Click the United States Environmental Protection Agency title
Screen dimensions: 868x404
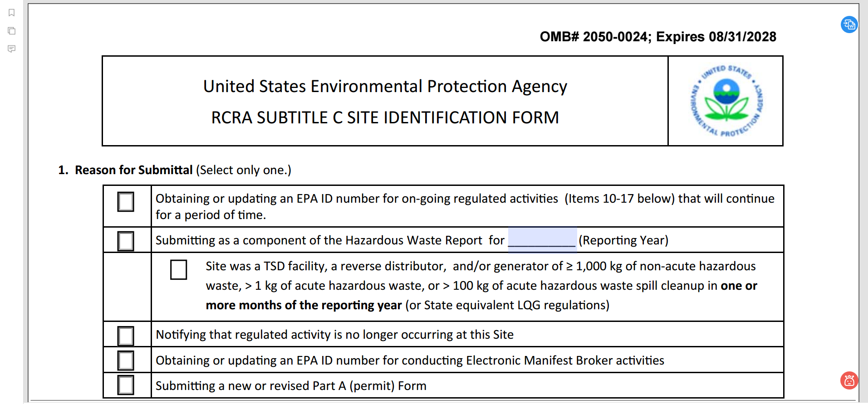(385, 86)
